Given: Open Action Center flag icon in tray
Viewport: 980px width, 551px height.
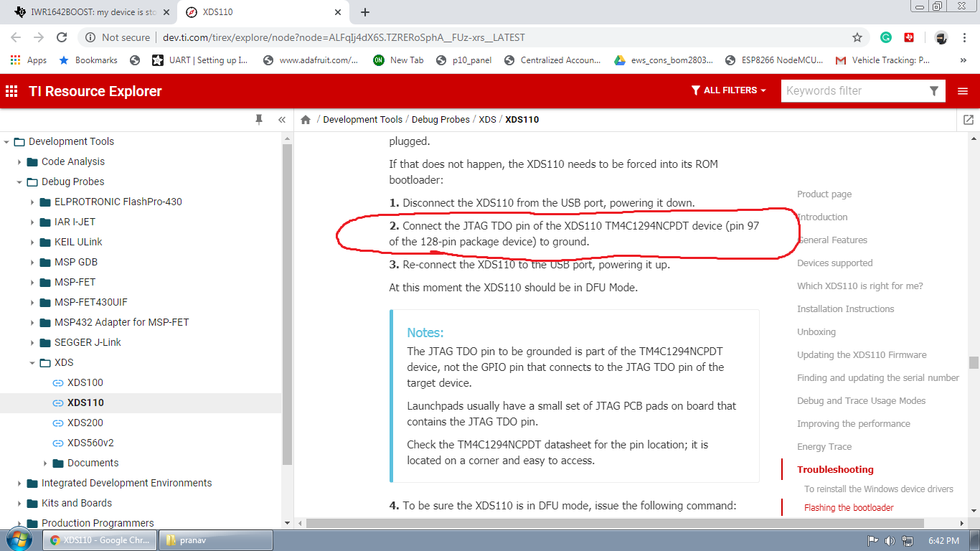Looking at the screenshot, I should [x=872, y=540].
